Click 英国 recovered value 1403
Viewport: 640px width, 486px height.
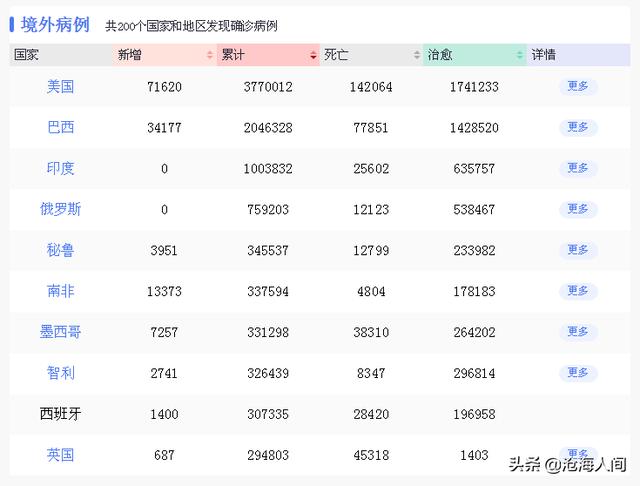474,455
